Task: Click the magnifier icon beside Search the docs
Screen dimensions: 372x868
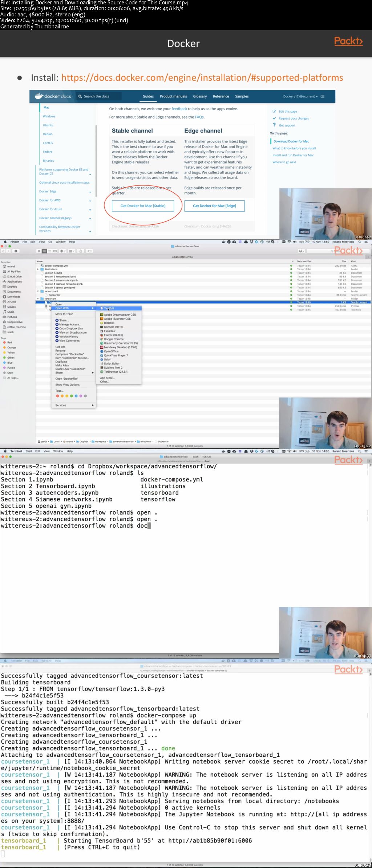Action: point(80,96)
